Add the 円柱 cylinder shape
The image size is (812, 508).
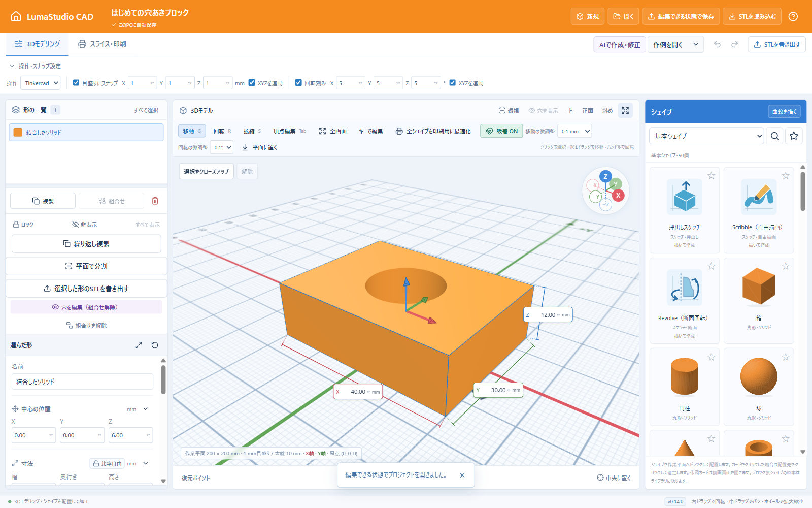pyautogui.click(x=684, y=387)
